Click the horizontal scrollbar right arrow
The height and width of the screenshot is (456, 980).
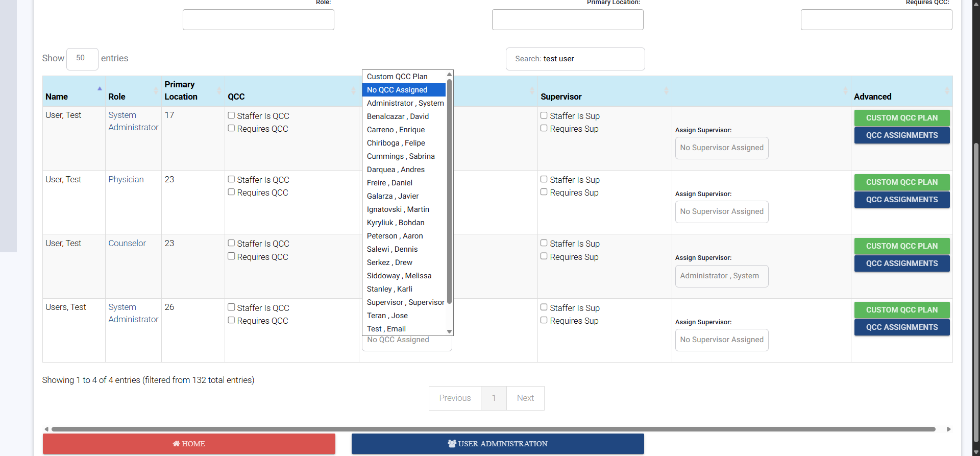pyautogui.click(x=949, y=429)
